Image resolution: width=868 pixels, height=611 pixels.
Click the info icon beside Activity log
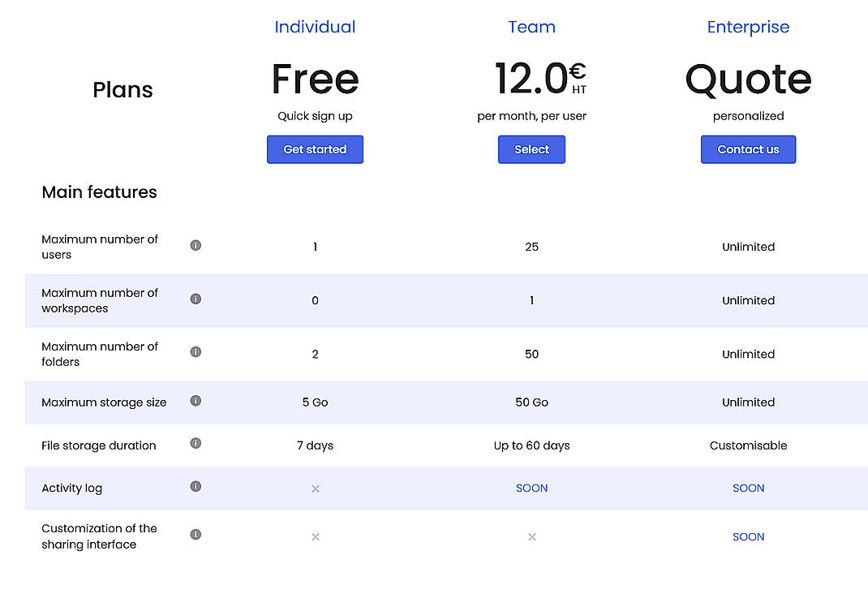coord(195,486)
